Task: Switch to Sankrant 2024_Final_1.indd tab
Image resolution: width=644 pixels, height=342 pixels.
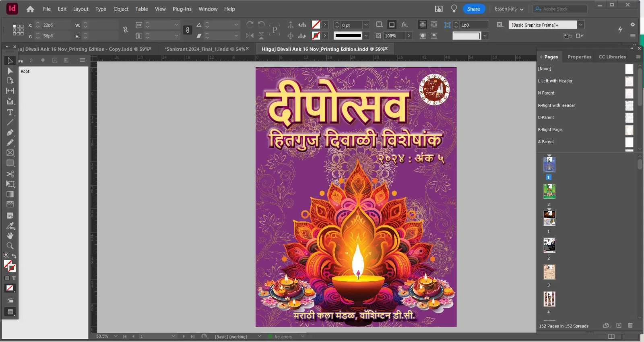Action: 204,49
